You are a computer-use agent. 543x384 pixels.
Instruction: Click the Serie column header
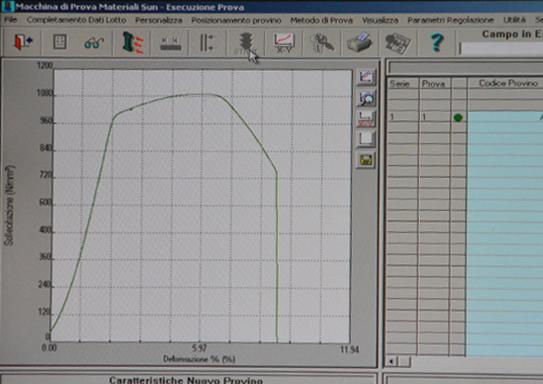click(402, 83)
